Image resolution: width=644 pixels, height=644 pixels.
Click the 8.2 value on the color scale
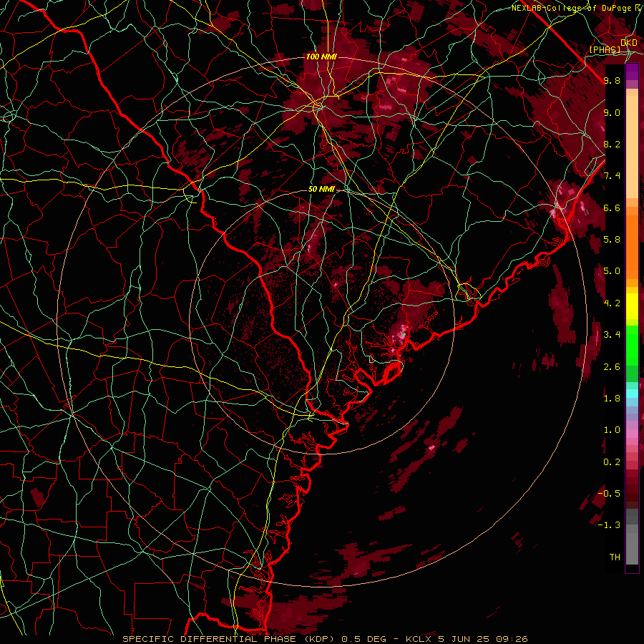point(612,144)
